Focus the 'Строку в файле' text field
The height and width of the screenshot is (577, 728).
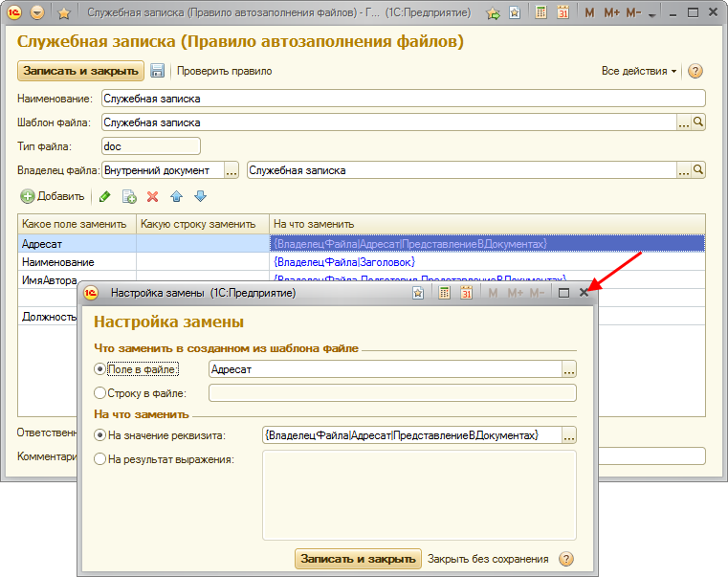(392, 393)
